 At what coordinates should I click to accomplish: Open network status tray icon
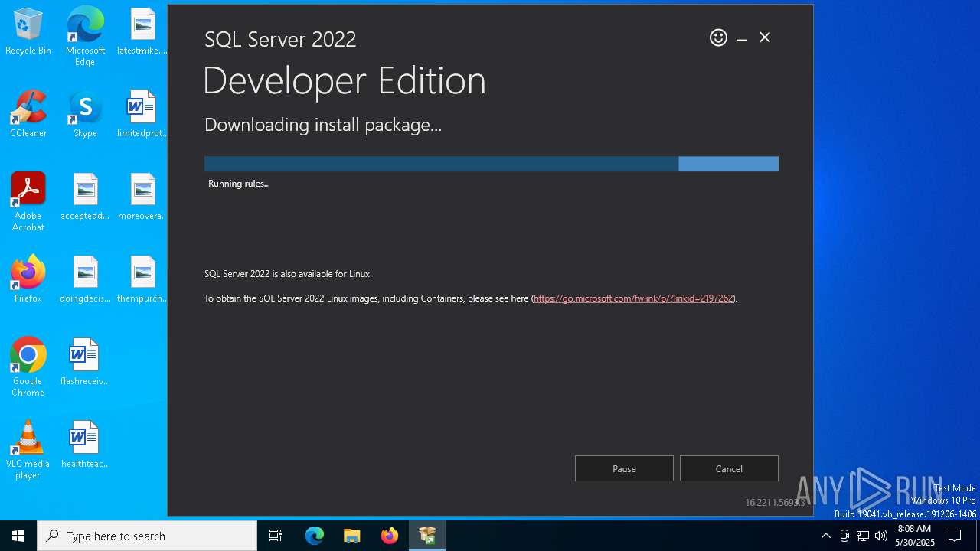(863, 536)
